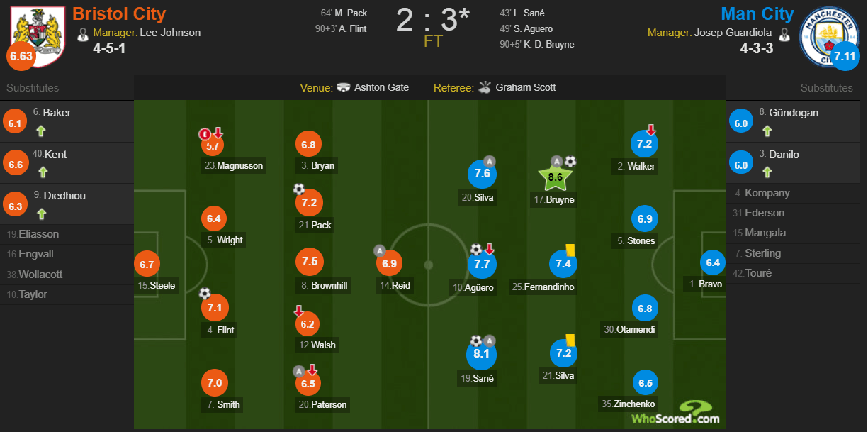The width and height of the screenshot is (868, 432).
Task: Click the stadium icon next to Ashton Gate
Action: [x=344, y=87]
